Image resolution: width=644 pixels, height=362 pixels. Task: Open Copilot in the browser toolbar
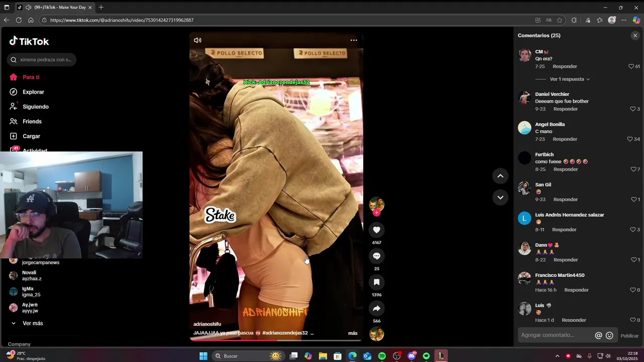(636, 20)
